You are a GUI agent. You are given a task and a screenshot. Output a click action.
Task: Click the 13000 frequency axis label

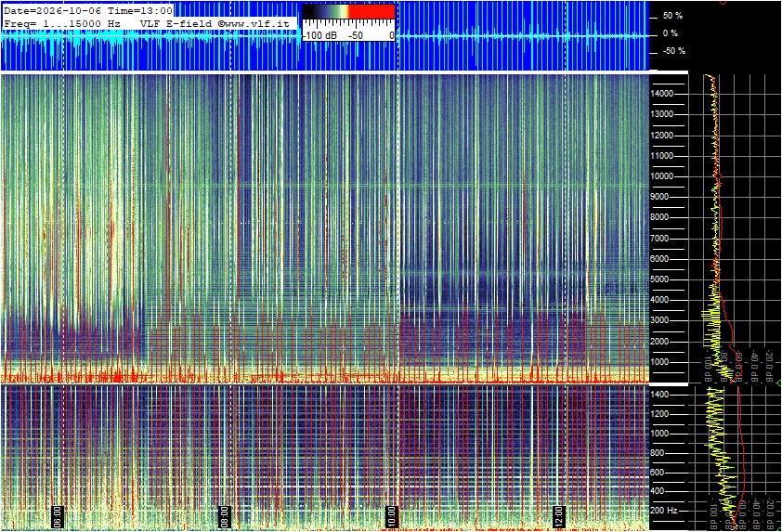coord(662,114)
